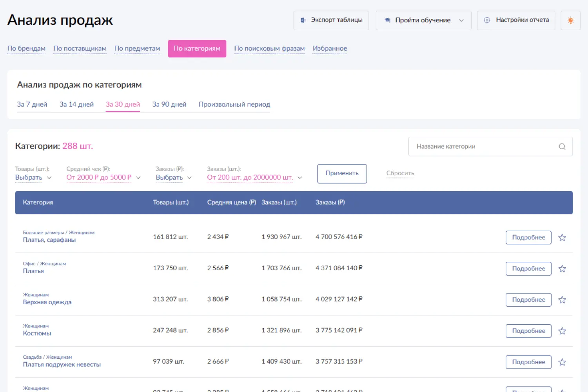
Task: Click the 288 шт. categories count
Action: point(78,146)
